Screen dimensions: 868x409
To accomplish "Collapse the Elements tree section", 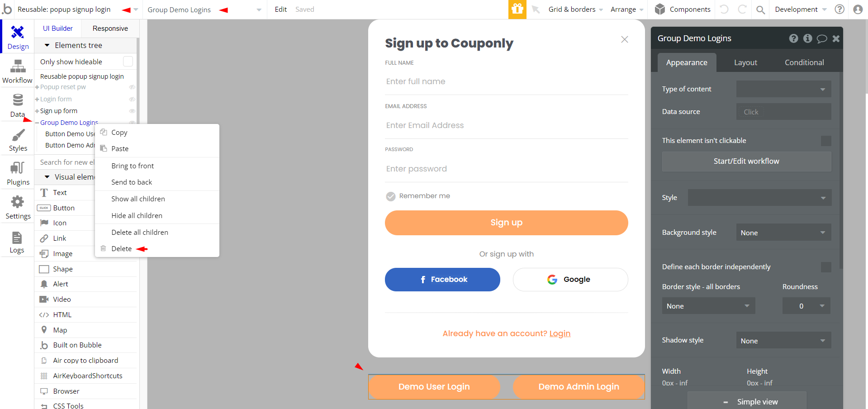I will click(x=47, y=45).
